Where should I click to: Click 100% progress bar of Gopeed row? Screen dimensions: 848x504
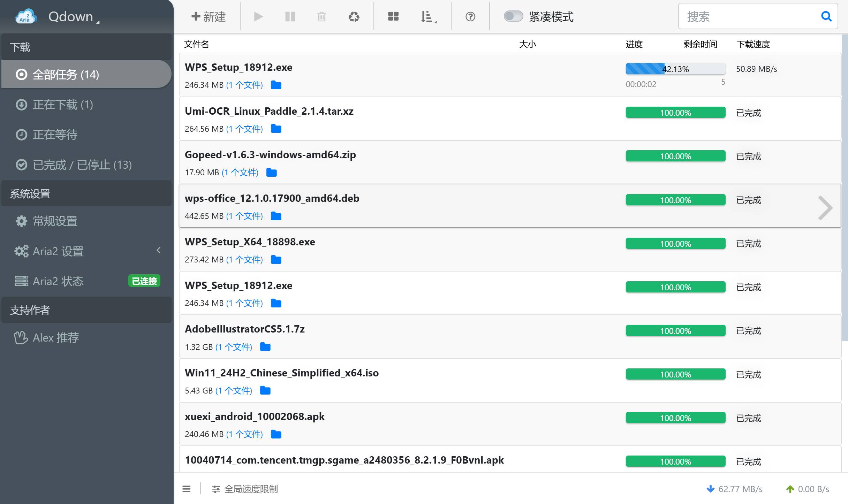pyautogui.click(x=676, y=156)
